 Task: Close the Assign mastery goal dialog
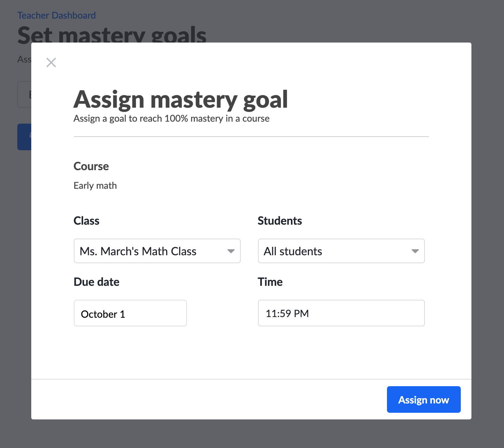51,62
